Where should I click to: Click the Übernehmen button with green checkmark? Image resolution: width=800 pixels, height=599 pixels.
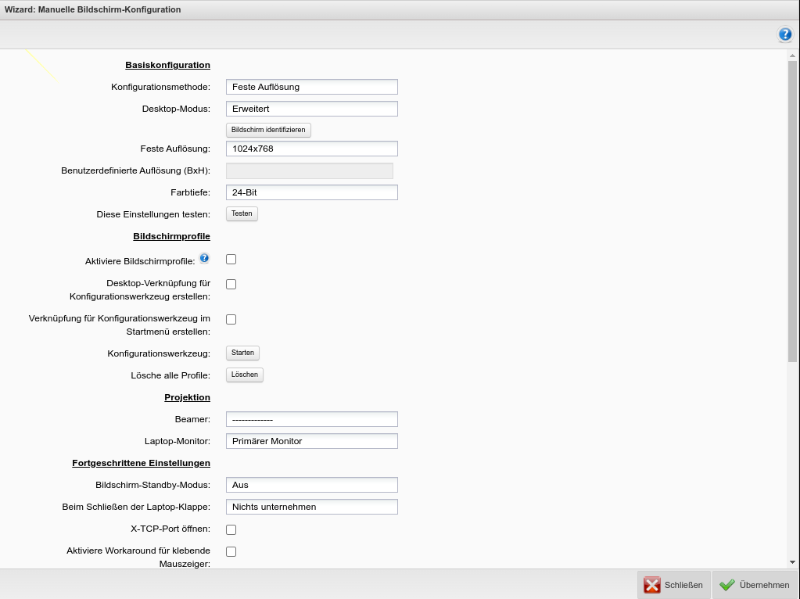click(x=755, y=585)
